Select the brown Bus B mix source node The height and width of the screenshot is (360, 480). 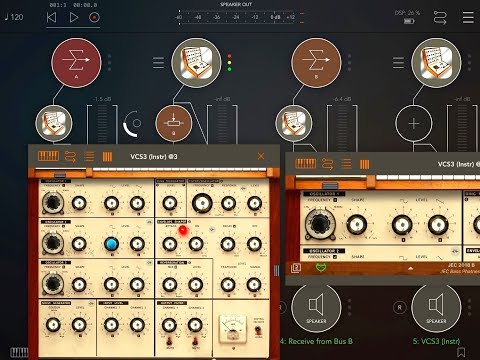316,63
